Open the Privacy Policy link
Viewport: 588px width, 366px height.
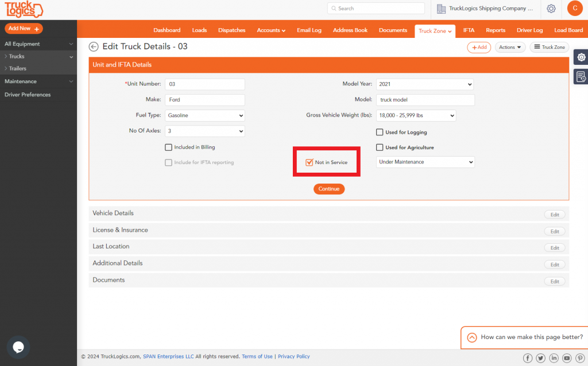(293, 357)
